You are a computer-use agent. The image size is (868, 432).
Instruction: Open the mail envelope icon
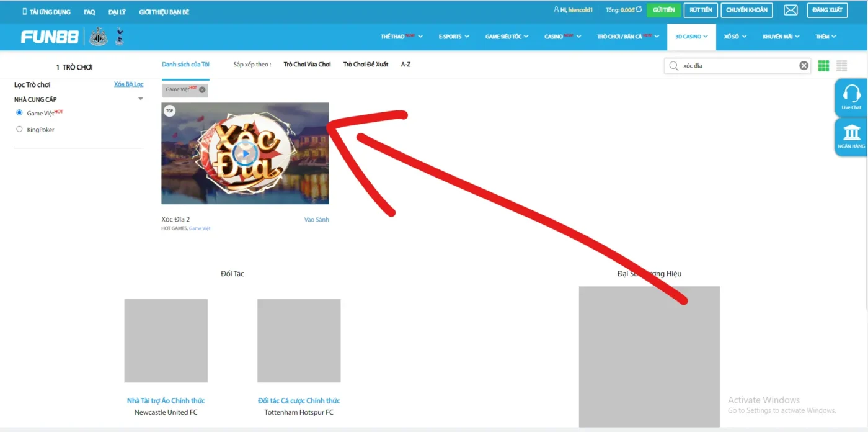coord(790,11)
